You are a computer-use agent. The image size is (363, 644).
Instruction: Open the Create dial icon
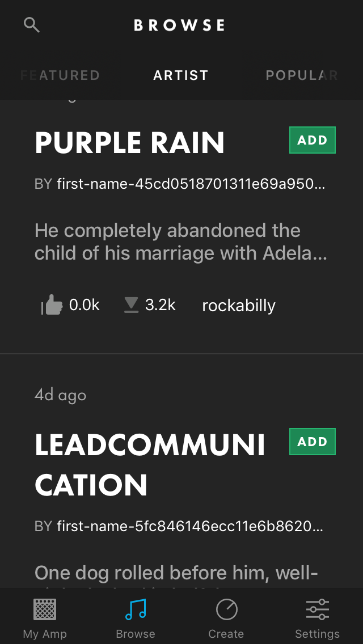click(226, 610)
